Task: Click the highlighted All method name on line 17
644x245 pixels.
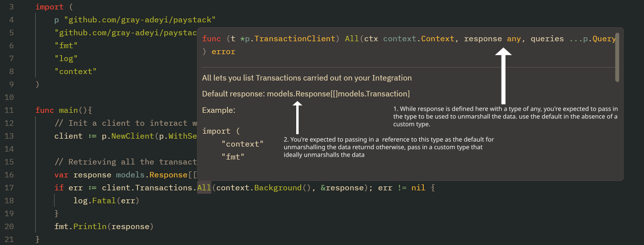Action: click(x=204, y=187)
